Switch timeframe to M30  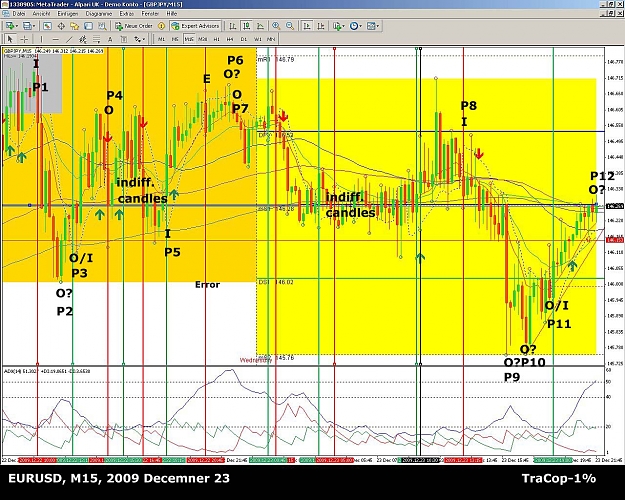(x=202, y=39)
